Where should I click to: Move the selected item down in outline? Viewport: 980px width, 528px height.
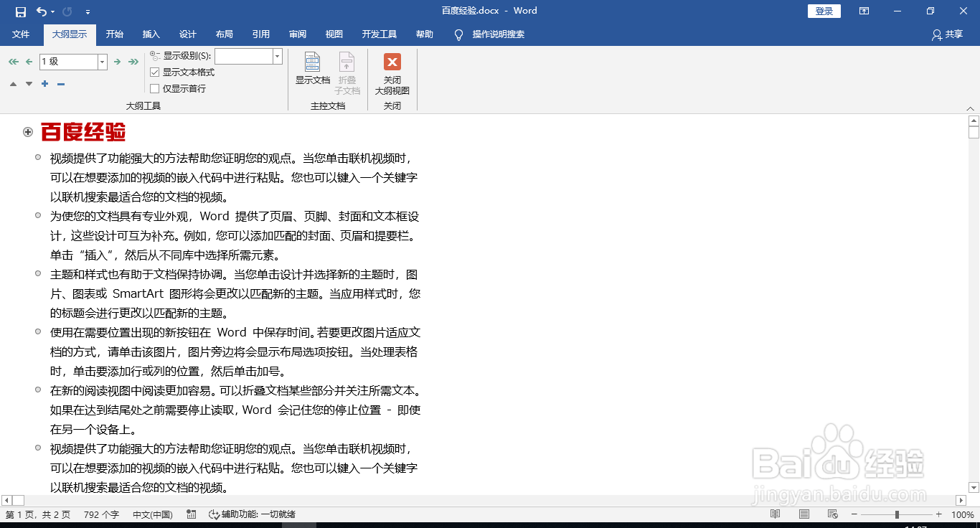pos(29,84)
